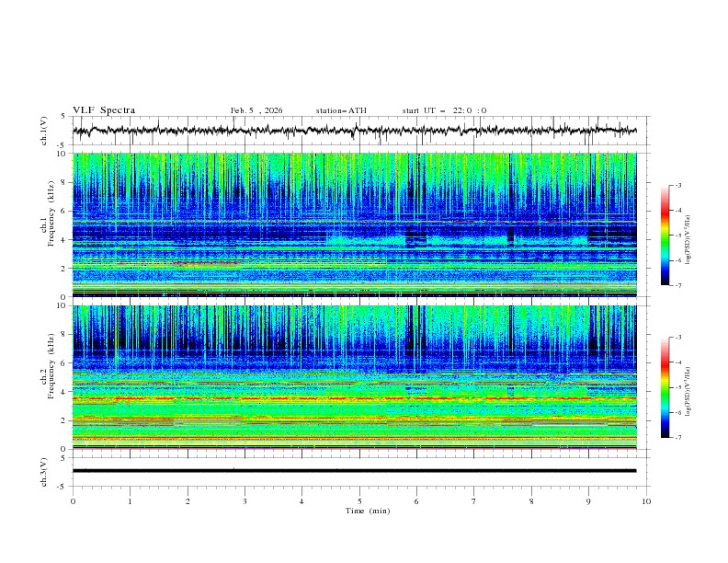Click the 'VLF Spectra' title text

click(x=104, y=110)
